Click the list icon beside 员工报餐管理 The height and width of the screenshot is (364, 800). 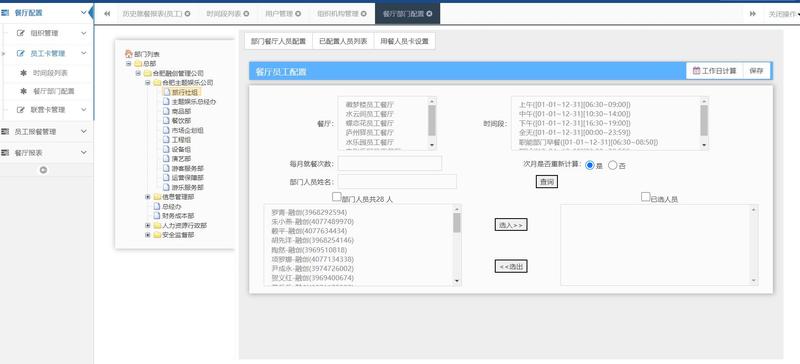pos(5,131)
